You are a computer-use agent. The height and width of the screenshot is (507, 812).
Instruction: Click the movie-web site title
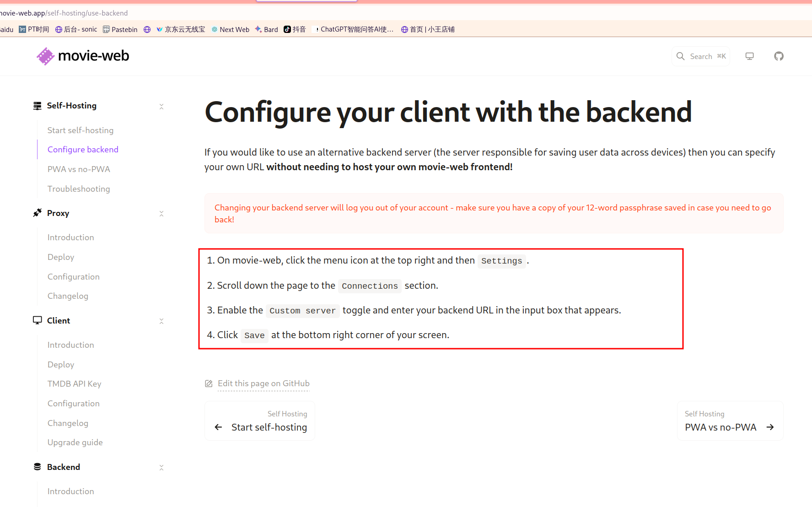(94, 56)
